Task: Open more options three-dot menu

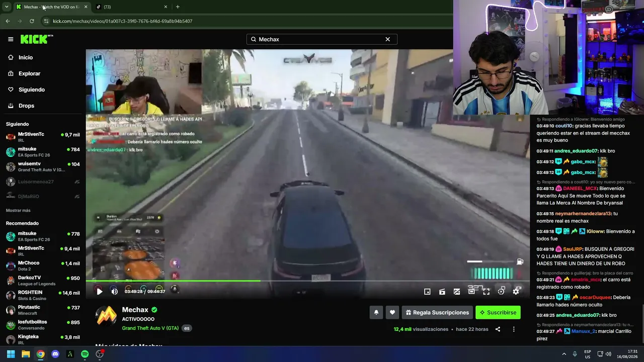Action: (x=514, y=329)
